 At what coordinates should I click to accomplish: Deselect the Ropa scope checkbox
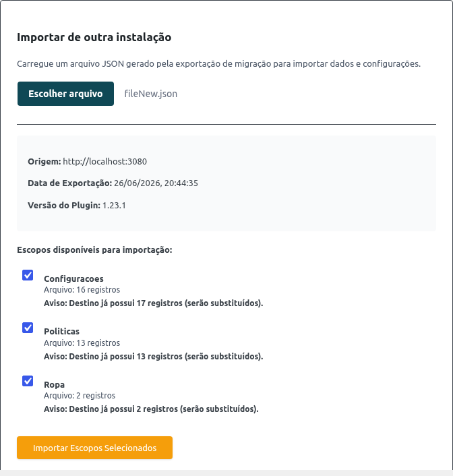click(x=28, y=381)
